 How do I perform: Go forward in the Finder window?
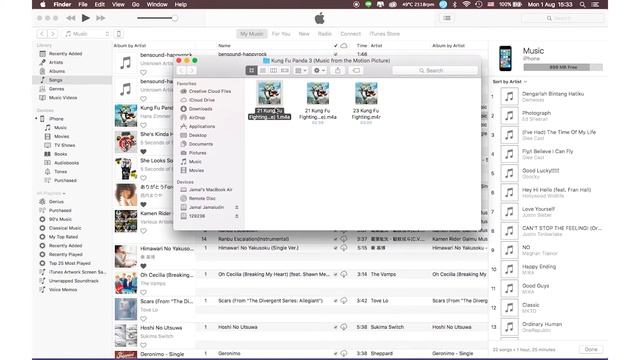[x=191, y=71]
